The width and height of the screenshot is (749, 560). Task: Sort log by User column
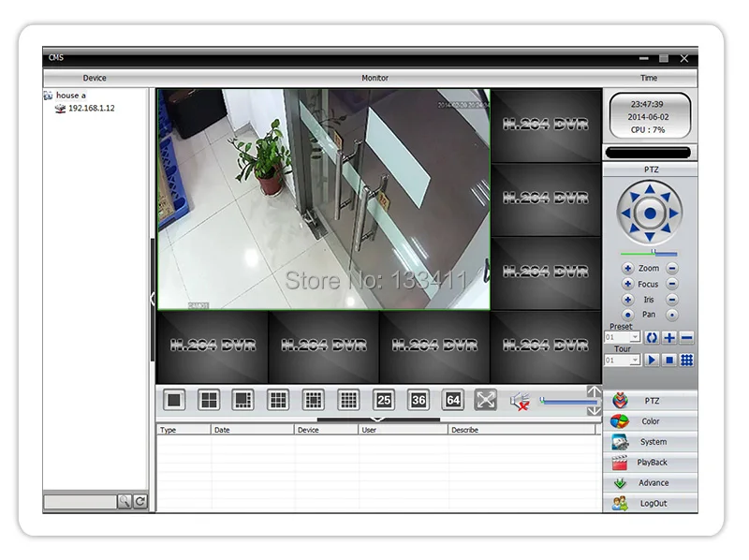[x=404, y=430]
